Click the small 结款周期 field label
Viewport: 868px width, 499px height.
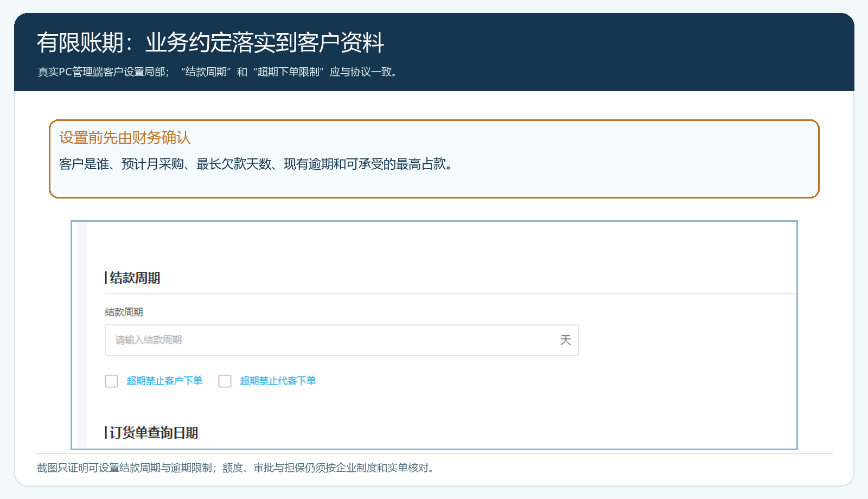click(x=124, y=312)
